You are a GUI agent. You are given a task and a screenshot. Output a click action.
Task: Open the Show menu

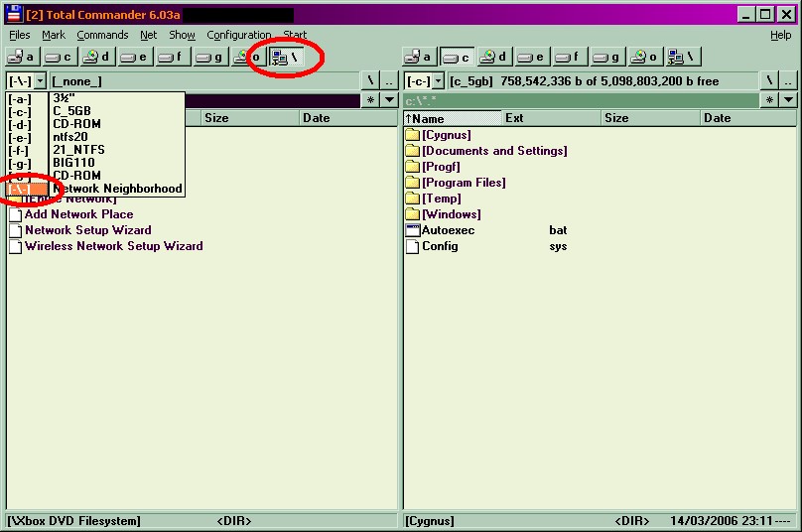tap(182, 35)
